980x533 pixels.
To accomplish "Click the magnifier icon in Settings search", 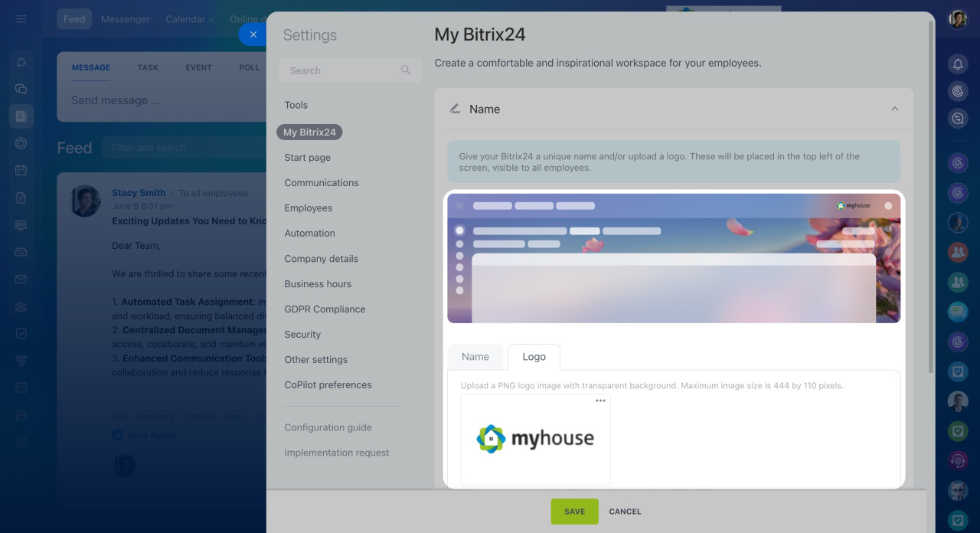I will tap(406, 70).
